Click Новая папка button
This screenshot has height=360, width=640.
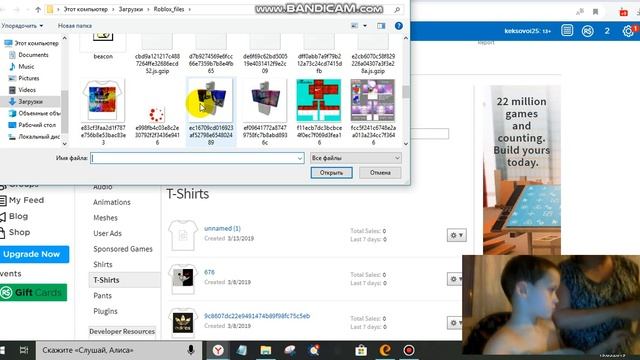point(75,26)
